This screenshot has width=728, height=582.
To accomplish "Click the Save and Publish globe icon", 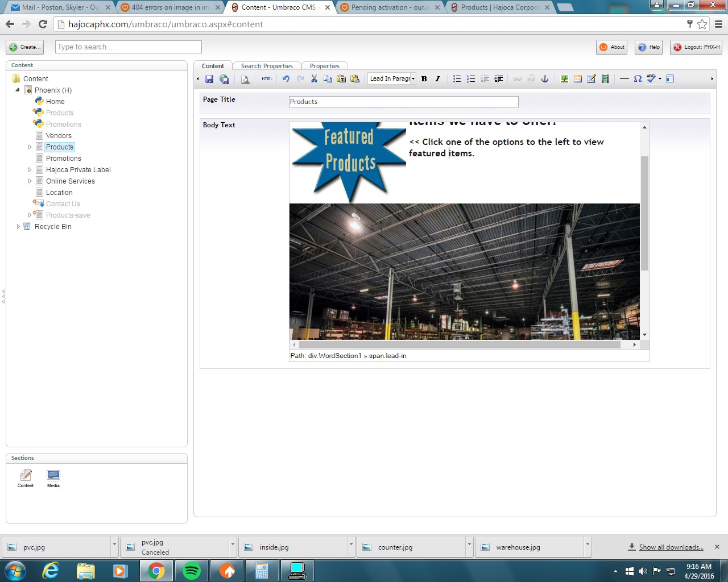I will [224, 79].
